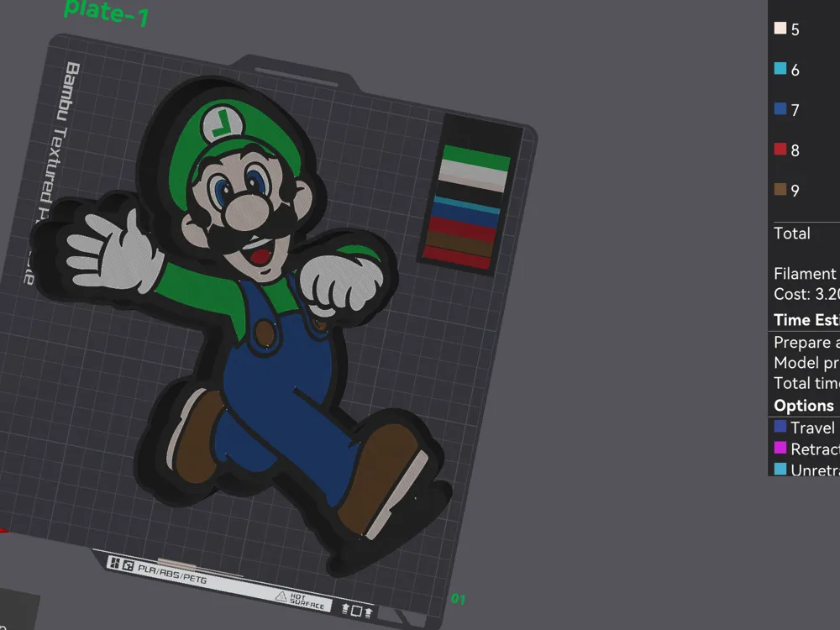
Task: Select the filament 5 beige swatch
Action: tap(780, 29)
